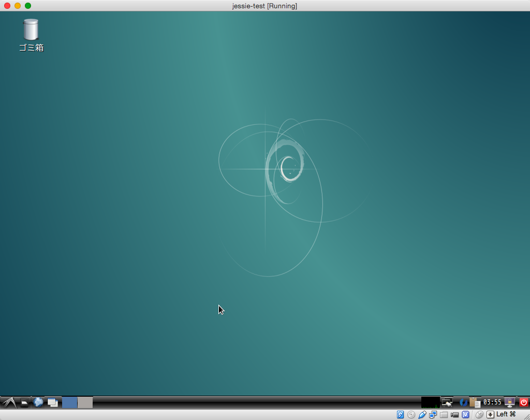The image size is (530, 420).
Task: Lock the screen with the padlock monitor icon
Action: 509,402
